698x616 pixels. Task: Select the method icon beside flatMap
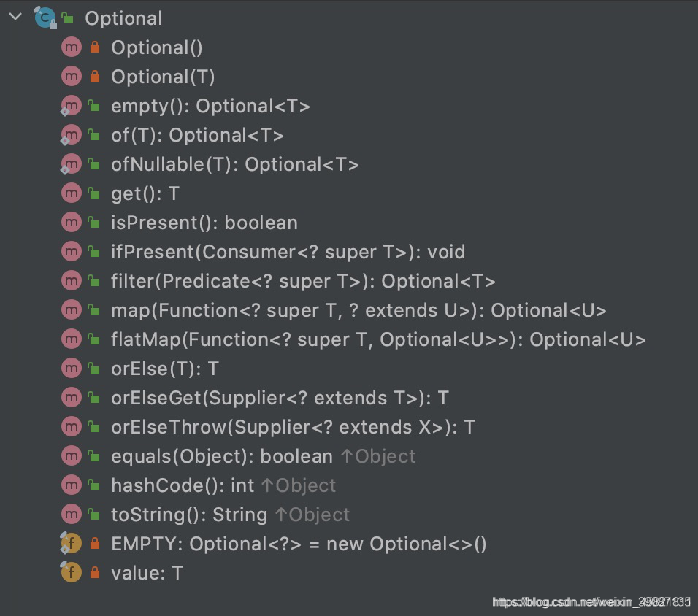tap(71, 339)
